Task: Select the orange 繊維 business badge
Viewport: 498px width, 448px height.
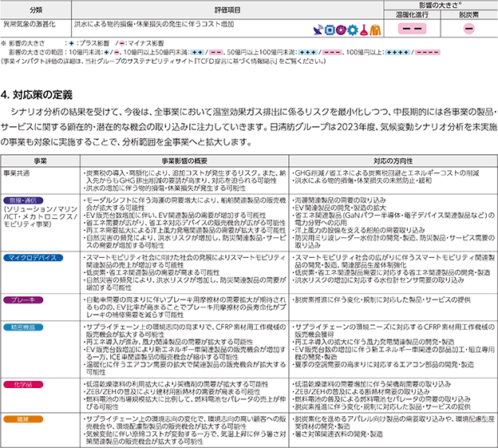Action: point(23,419)
